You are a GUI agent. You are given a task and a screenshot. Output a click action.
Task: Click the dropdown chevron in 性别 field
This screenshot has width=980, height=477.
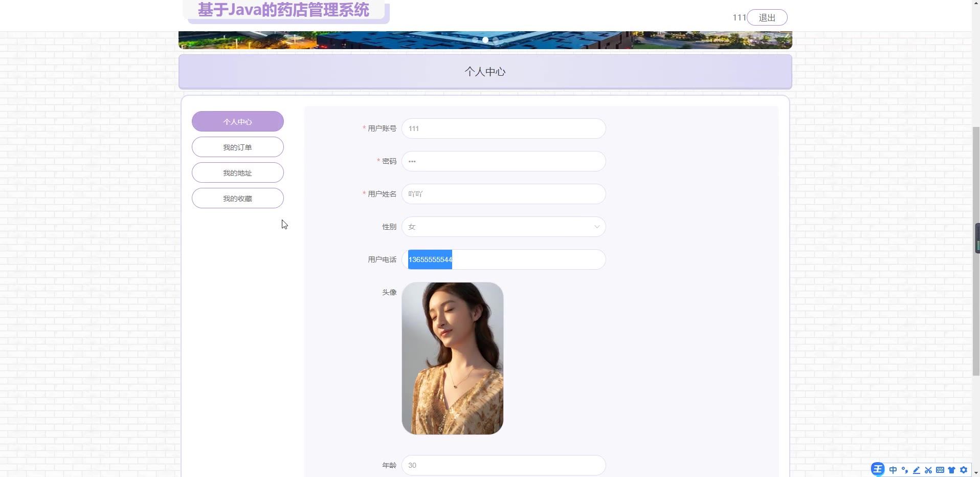[596, 227]
